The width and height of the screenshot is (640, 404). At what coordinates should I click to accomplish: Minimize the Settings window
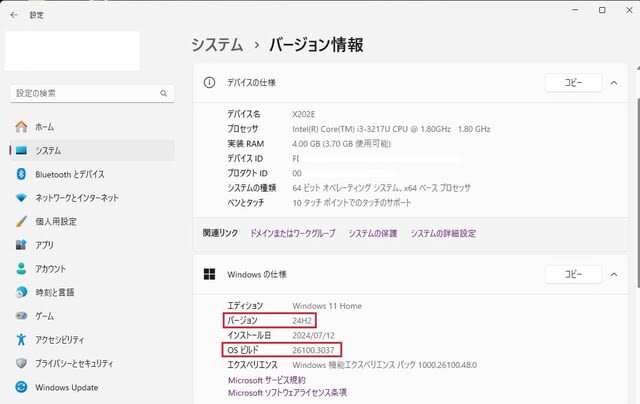pos(575,10)
